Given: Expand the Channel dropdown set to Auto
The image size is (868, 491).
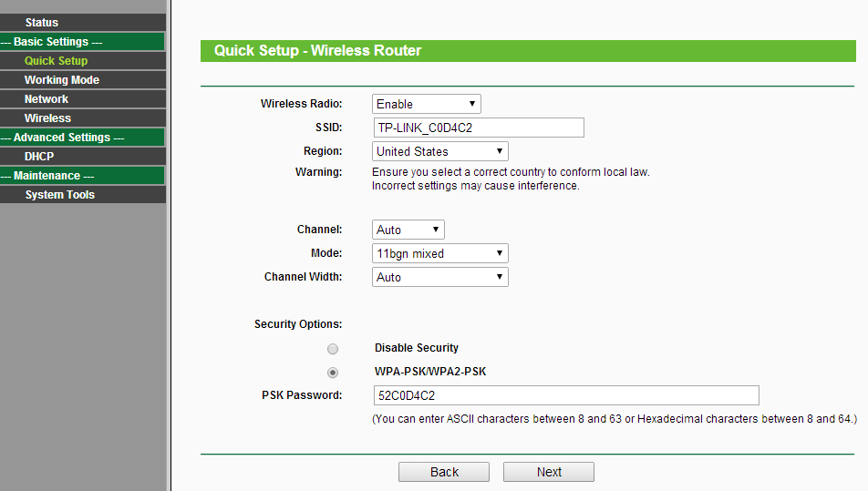Looking at the screenshot, I should pyautogui.click(x=408, y=230).
